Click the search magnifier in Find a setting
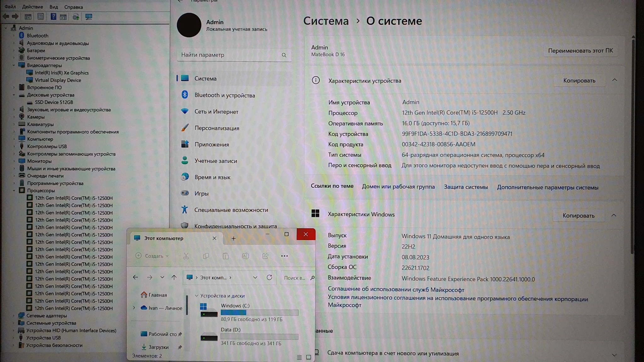Screen dimensions: 644x362 284,55
